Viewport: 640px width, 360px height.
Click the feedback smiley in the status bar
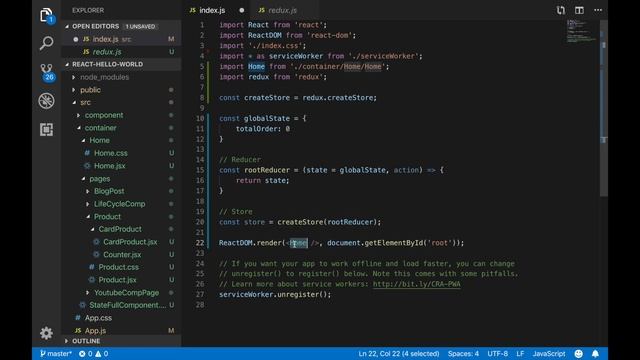point(578,353)
